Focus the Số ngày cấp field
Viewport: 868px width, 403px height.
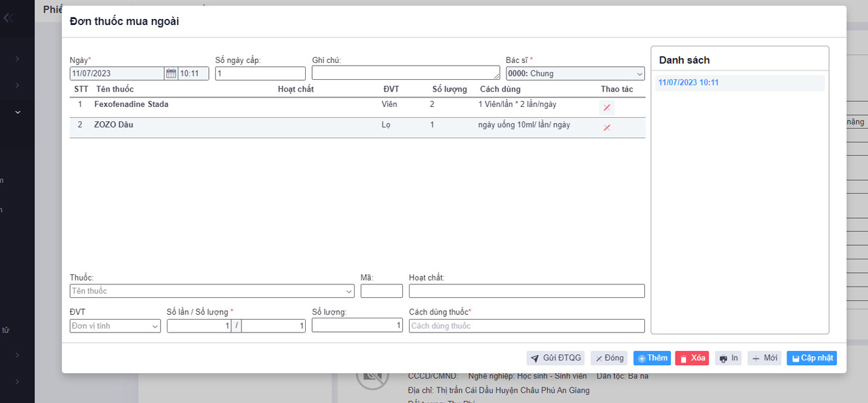tap(260, 73)
